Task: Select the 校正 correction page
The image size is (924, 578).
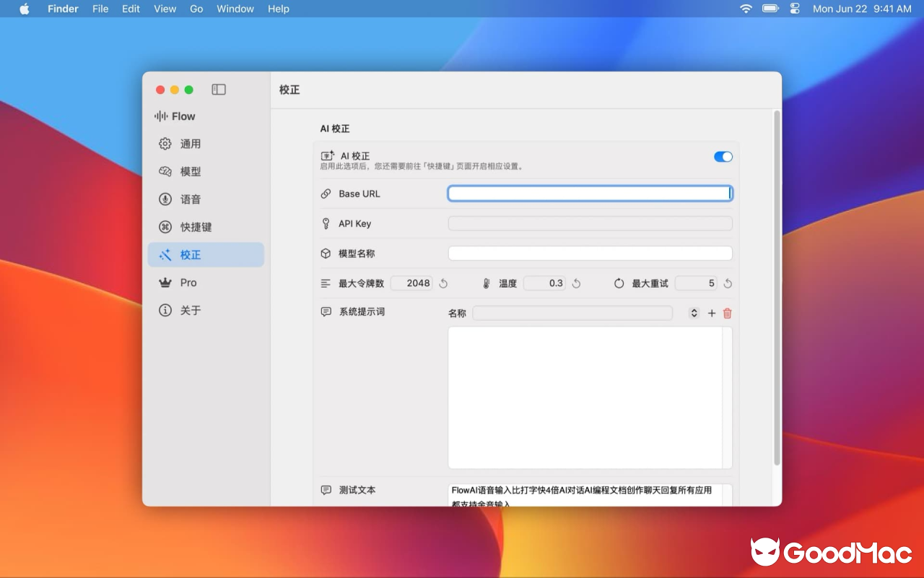Action: (x=206, y=254)
